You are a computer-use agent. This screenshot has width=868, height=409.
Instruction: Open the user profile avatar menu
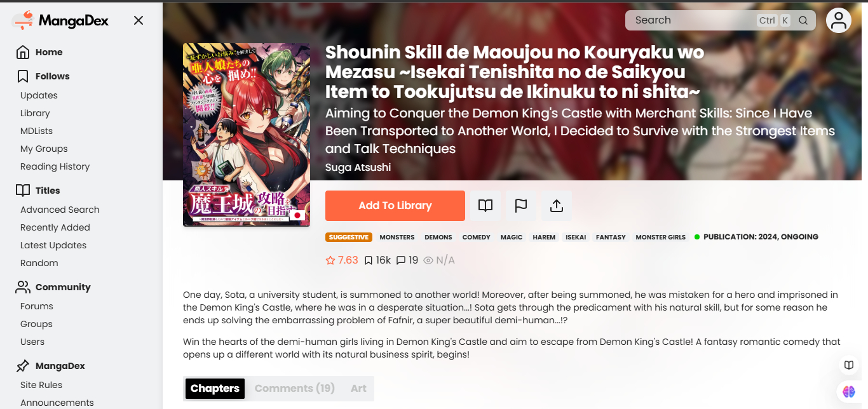click(x=839, y=20)
